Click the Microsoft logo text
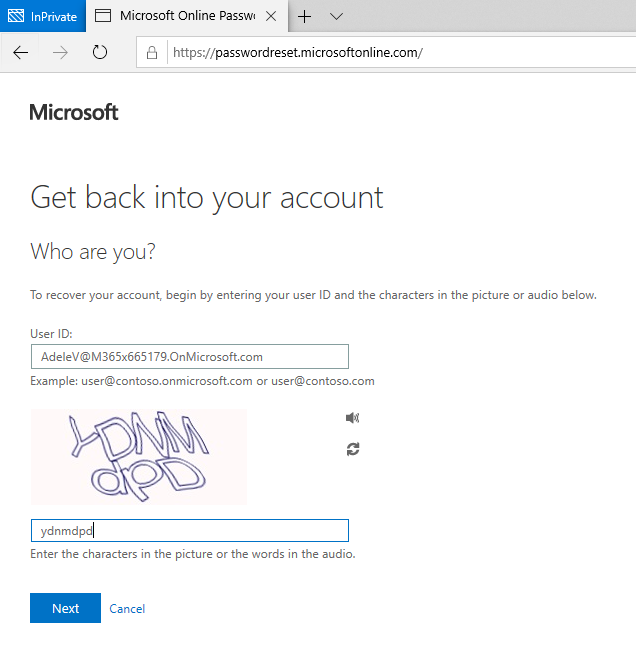 coord(74,113)
